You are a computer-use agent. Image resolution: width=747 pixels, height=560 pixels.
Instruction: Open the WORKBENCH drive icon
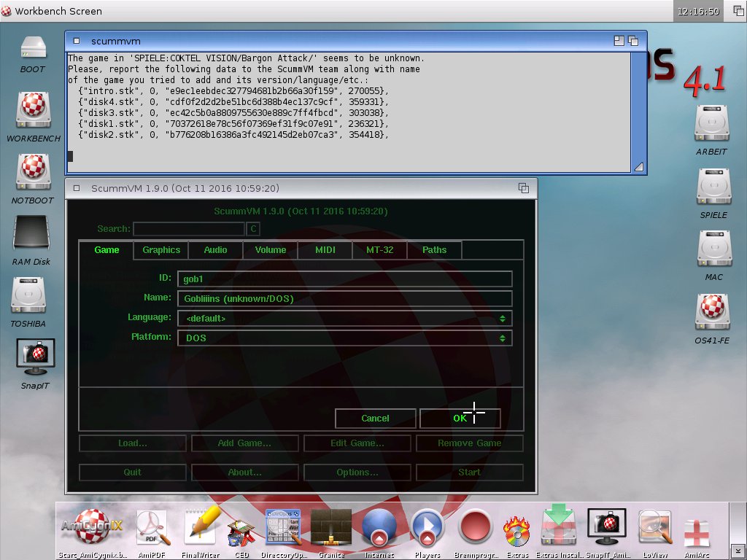(34, 110)
